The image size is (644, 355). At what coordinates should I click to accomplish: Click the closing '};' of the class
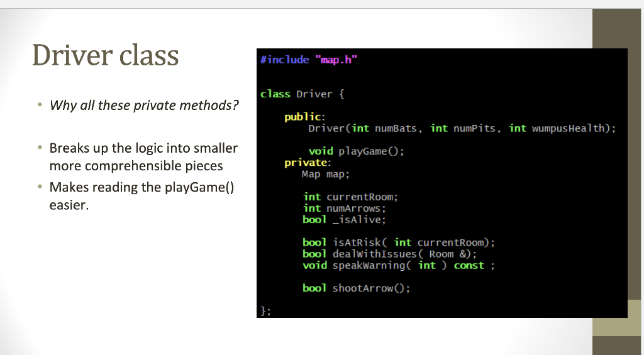point(266,311)
